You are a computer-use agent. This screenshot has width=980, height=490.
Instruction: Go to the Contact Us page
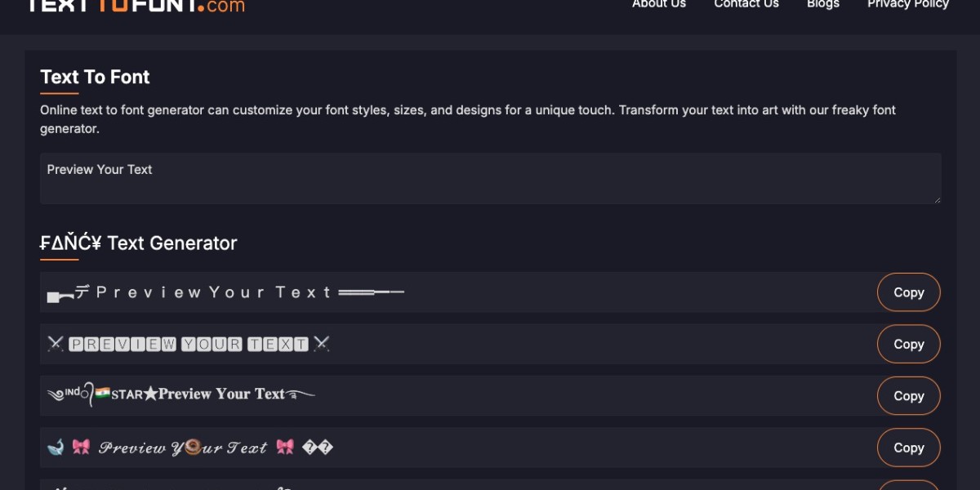click(x=746, y=4)
